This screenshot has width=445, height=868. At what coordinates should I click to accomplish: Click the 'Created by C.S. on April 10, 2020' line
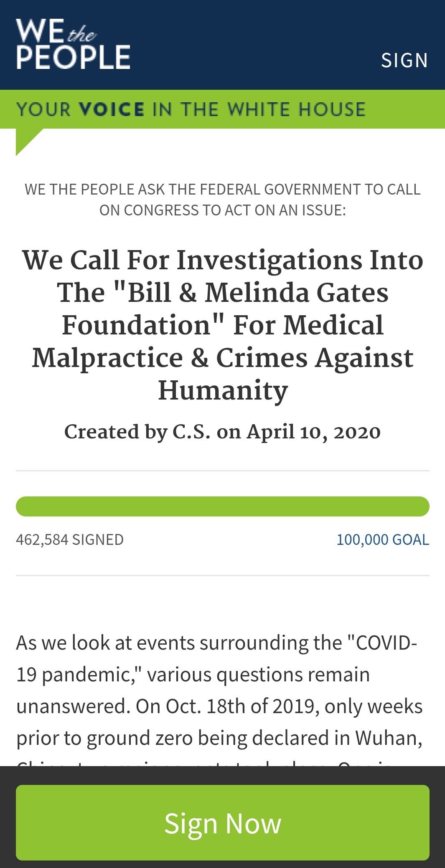[x=222, y=432]
